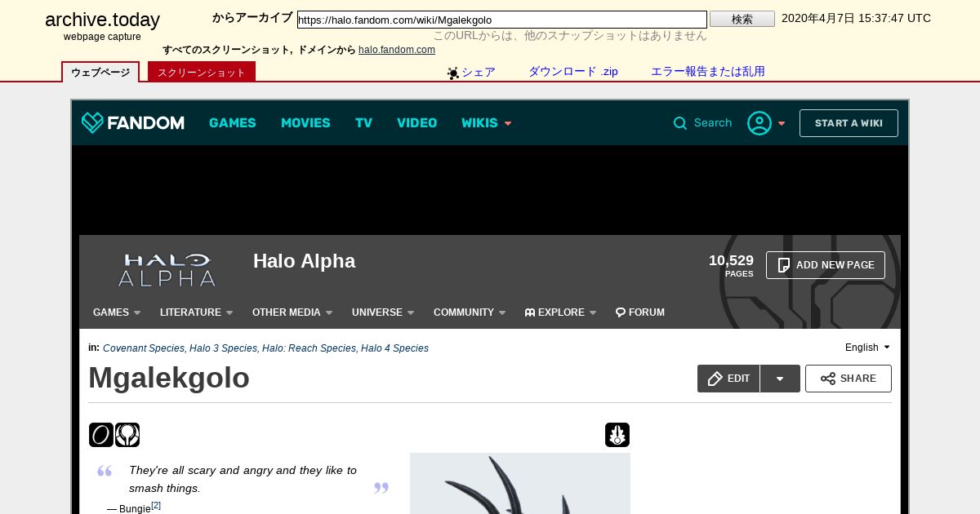Expand the Community navigation dropdown
This screenshot has height=514, width=980.
pyautogui.click(x=470, y=312)
